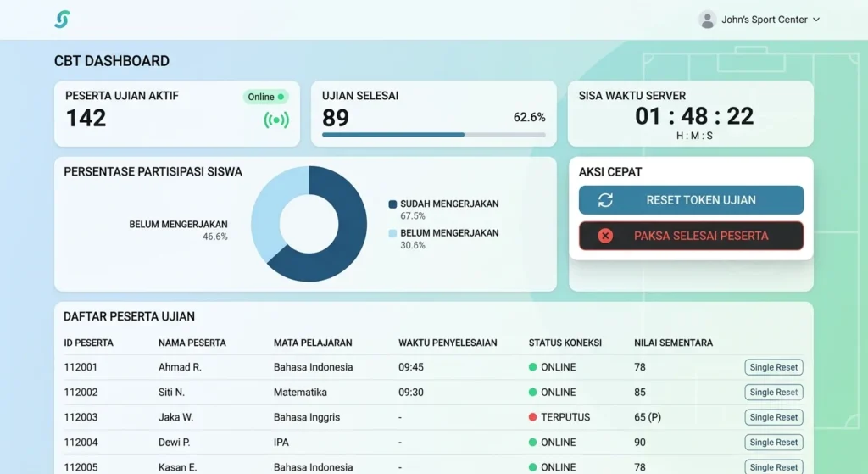
Task: Click the dark blue segment of the donut chart
Action: (x=348, y=238)
